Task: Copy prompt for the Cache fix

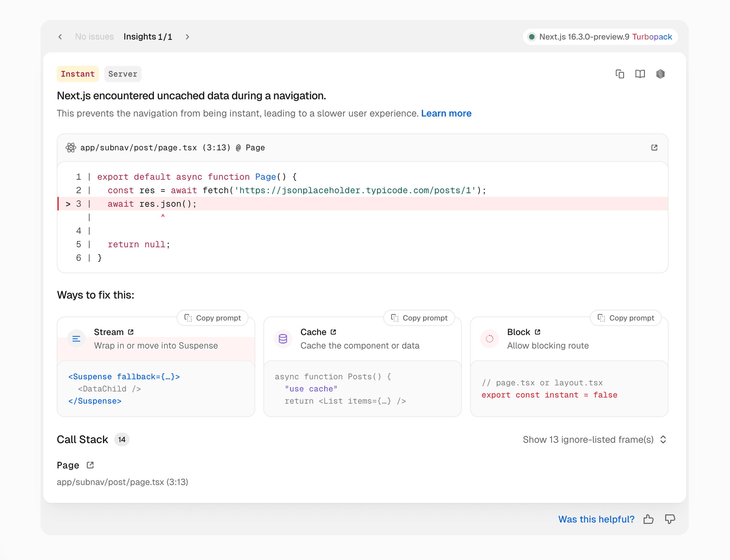Action: [419, 318]
